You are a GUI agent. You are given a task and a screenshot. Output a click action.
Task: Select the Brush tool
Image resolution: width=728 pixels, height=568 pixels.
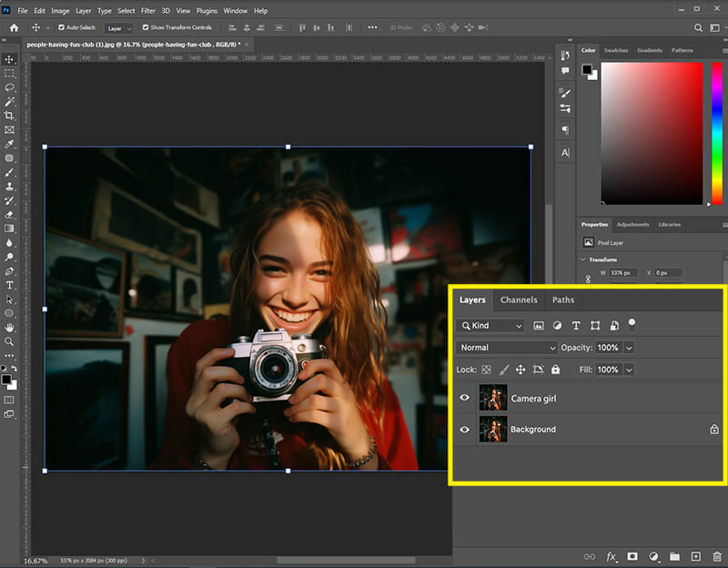[x=9, y=172]
